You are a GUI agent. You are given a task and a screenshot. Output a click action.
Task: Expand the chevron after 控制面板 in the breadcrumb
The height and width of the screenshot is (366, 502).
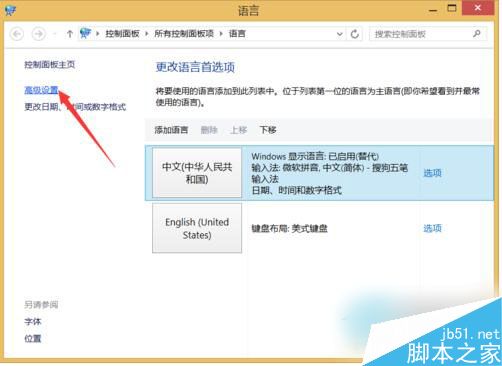pyautogui.click(x=146, y=34)
